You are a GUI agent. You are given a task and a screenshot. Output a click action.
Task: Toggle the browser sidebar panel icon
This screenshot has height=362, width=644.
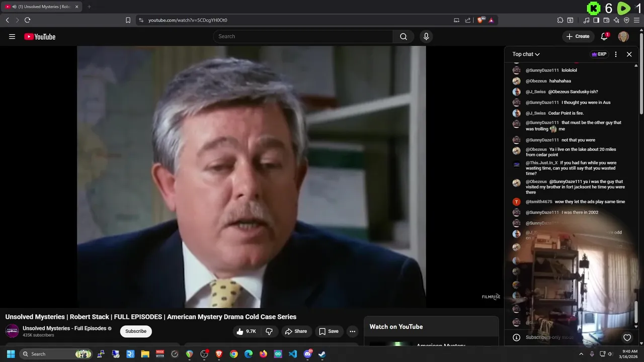tap(596, 20)
